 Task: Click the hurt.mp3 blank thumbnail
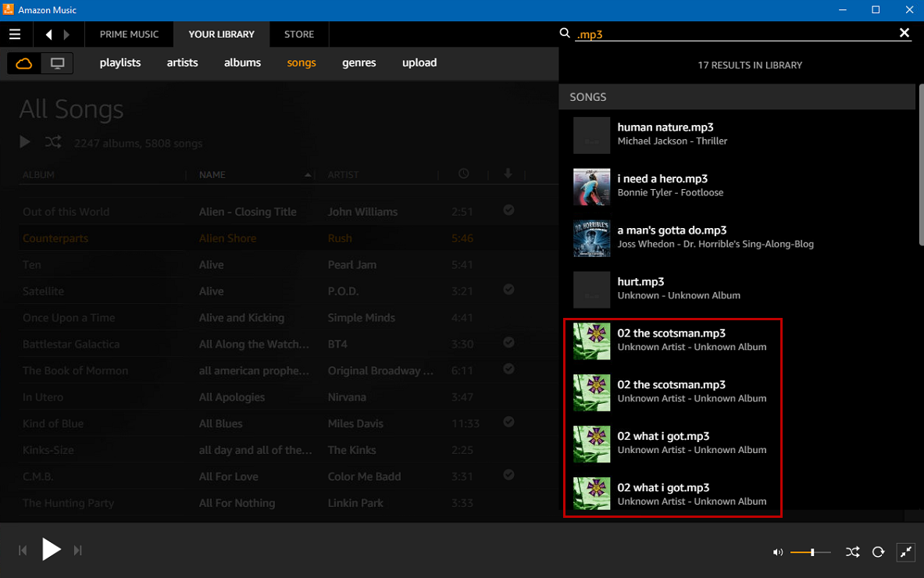(591, 290)
